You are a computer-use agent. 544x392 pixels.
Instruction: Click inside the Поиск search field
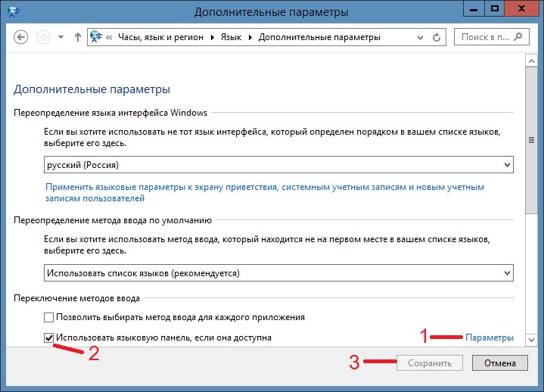[x=484, y=37]
